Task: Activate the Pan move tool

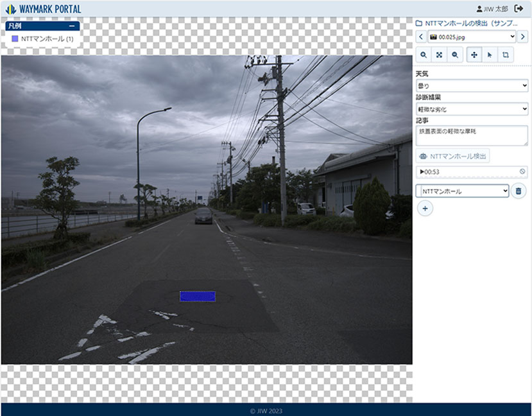Action: tap(474, 55)
